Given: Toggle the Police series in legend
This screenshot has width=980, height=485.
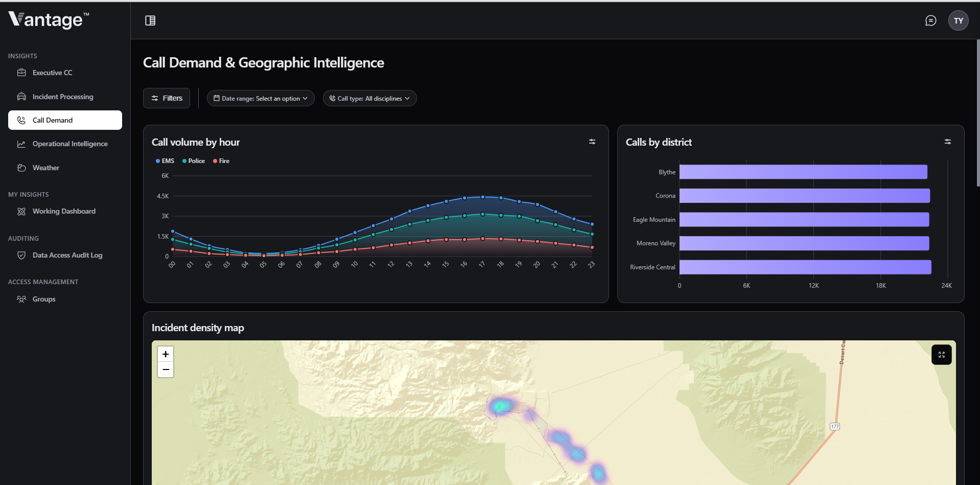Looking at the screenshot, I should (194, 161).
